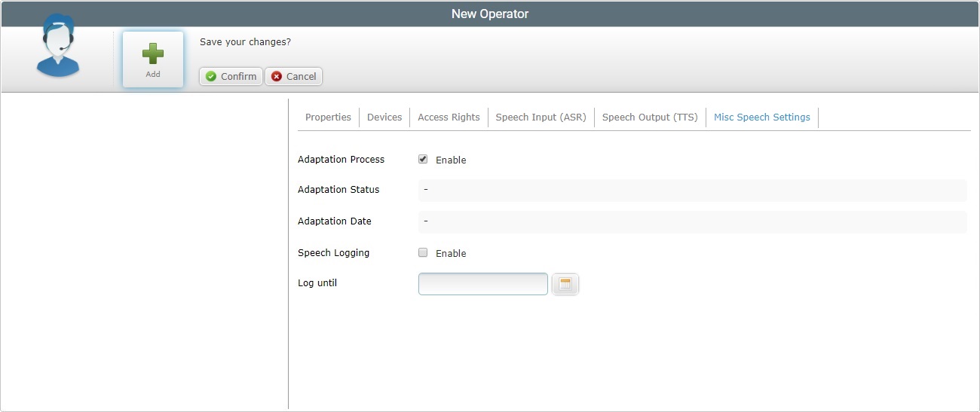Viewport: 980px width, 412px height.
Task: Disable the Adaptation Process checkbox
Action: point(423,159)
